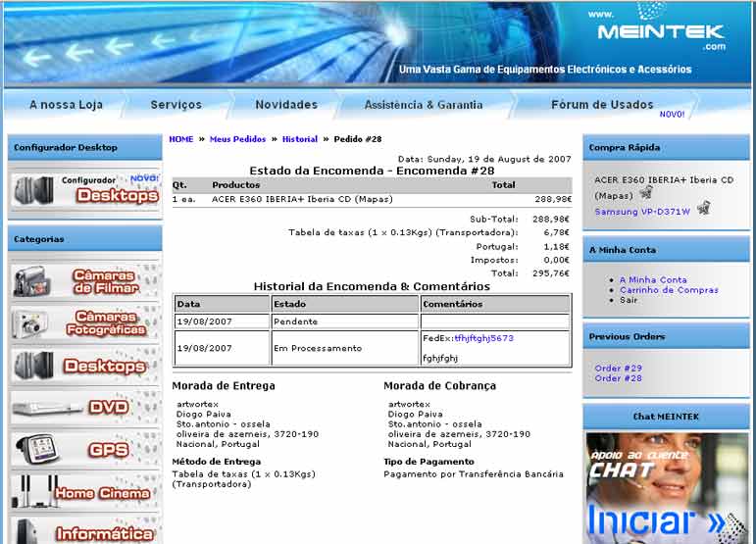Open Carrinho de Compras link

click(x=669, y=290)
